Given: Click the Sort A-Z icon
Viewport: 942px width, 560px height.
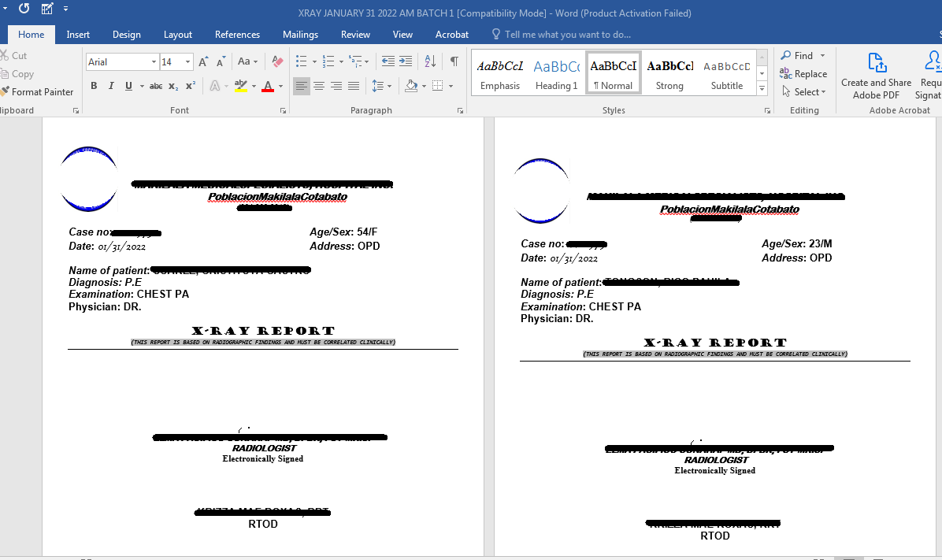Looking at the screenshot, I should click(430, 61).
